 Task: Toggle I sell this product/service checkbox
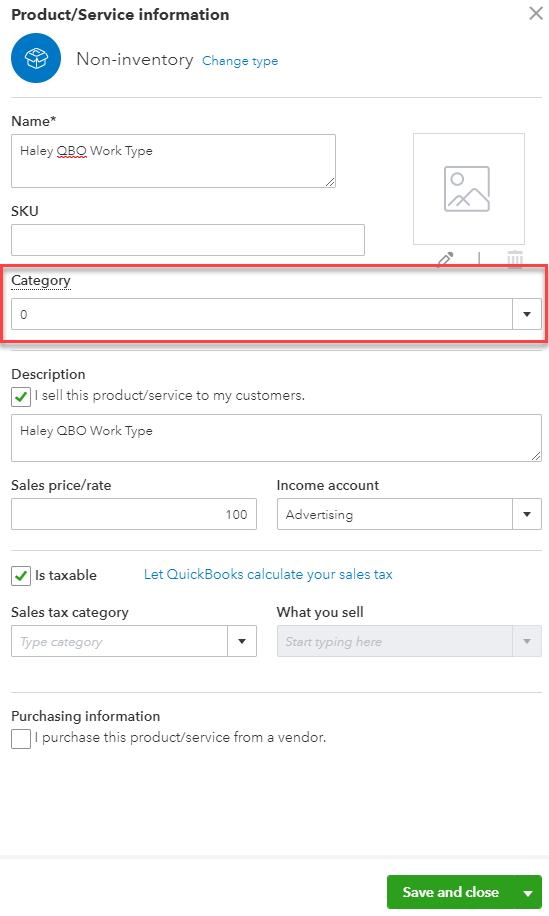[x=21, y=397]
